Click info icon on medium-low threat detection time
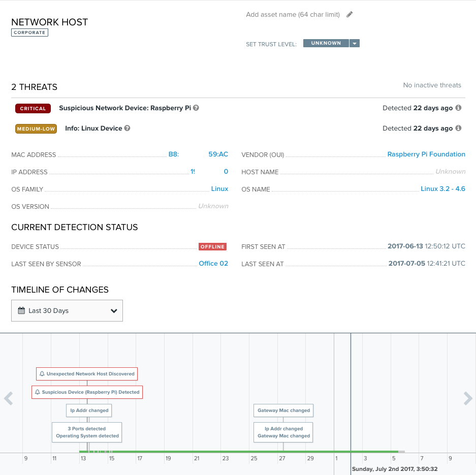The image size is (476, 475). (458, 128)
